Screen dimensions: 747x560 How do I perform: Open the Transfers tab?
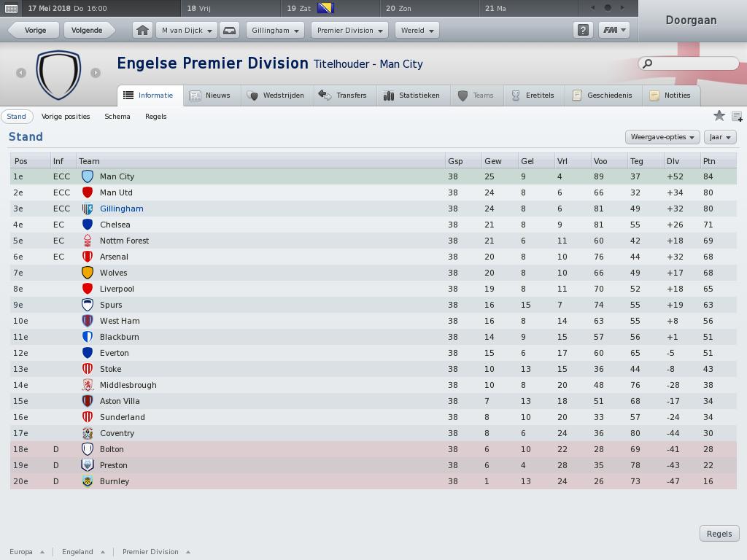point(345,96)
